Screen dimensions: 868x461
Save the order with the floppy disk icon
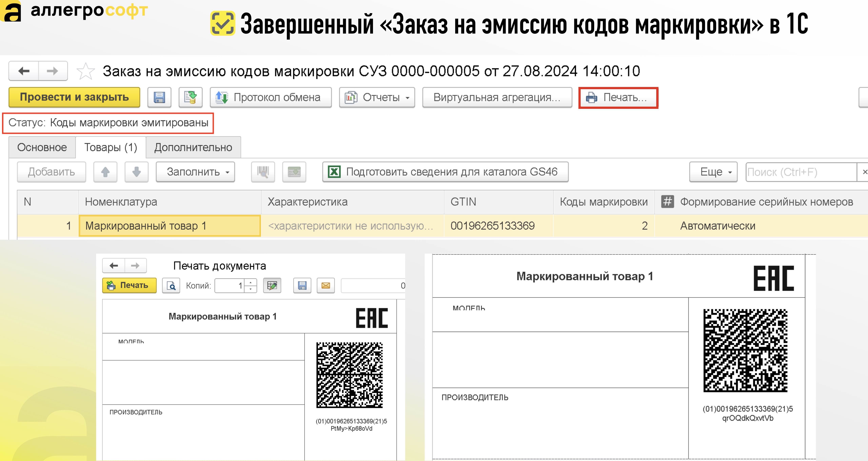pyautogui.click(x=159, y=97)
